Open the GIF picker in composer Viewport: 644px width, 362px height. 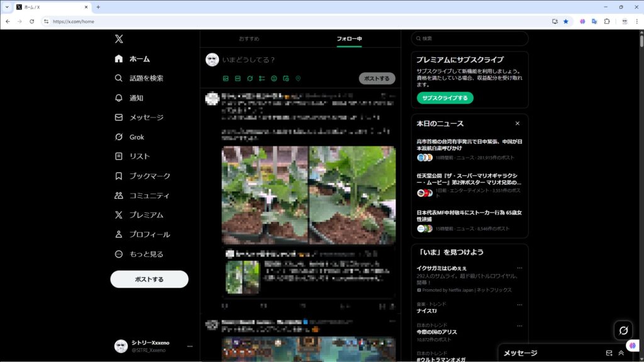coord(238,79)
